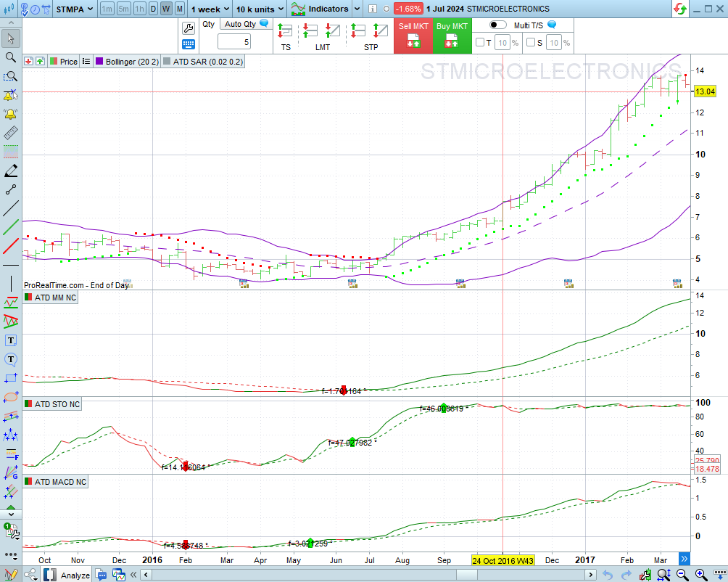This screenshot has width=728, height=582.
Task: Select the D daily timeframe button
Action: coord(153,9)
